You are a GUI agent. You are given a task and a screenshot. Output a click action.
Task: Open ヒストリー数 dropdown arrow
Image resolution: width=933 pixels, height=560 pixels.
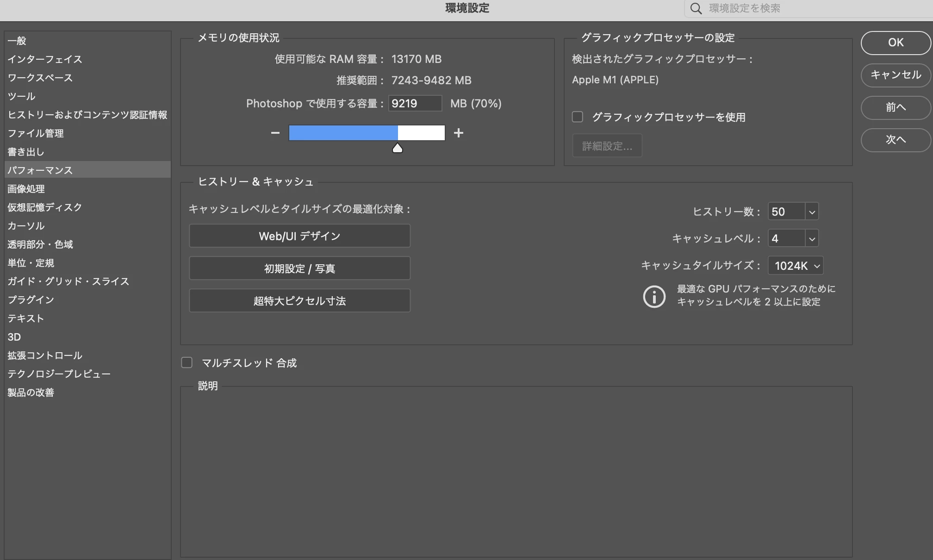pos(812,212)
